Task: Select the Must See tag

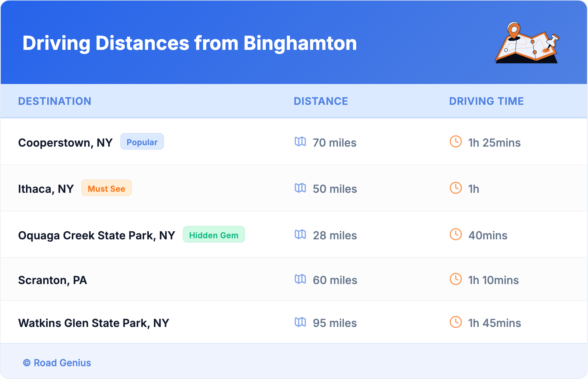Action: click(106, 188)
